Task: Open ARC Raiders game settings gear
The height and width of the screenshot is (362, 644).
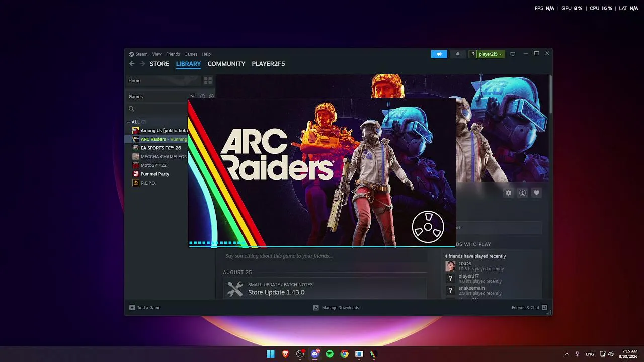Action: 508,193
